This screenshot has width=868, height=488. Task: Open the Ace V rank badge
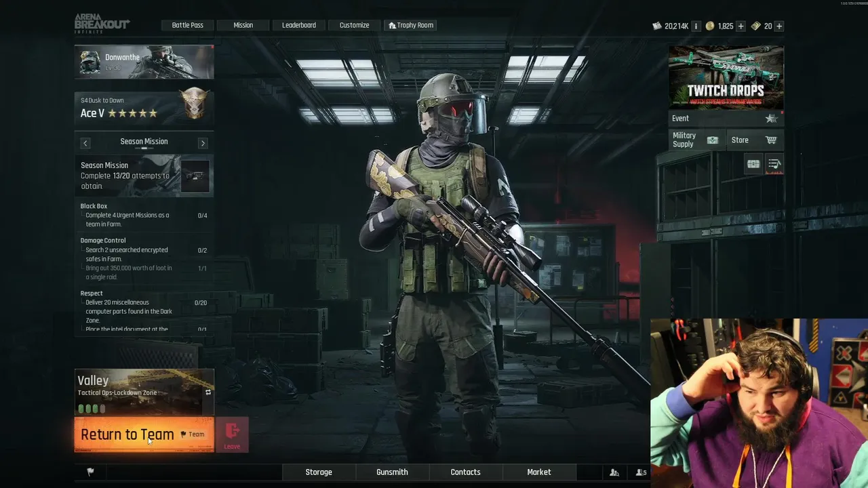coord(195,104)
